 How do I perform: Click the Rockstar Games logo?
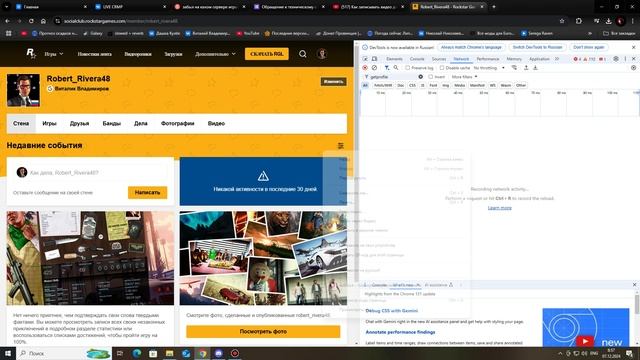31,53
